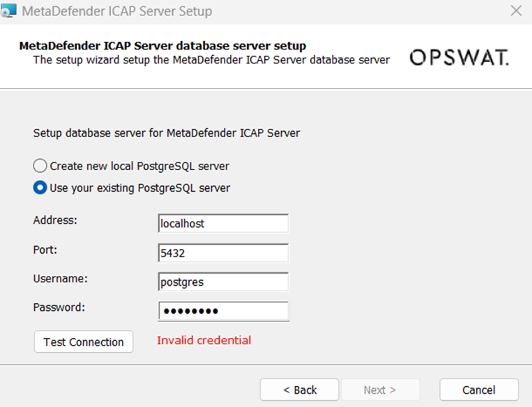Click the installer icon in title bar
This screenshot has height=407, width=532.
(x=8, y=10)
